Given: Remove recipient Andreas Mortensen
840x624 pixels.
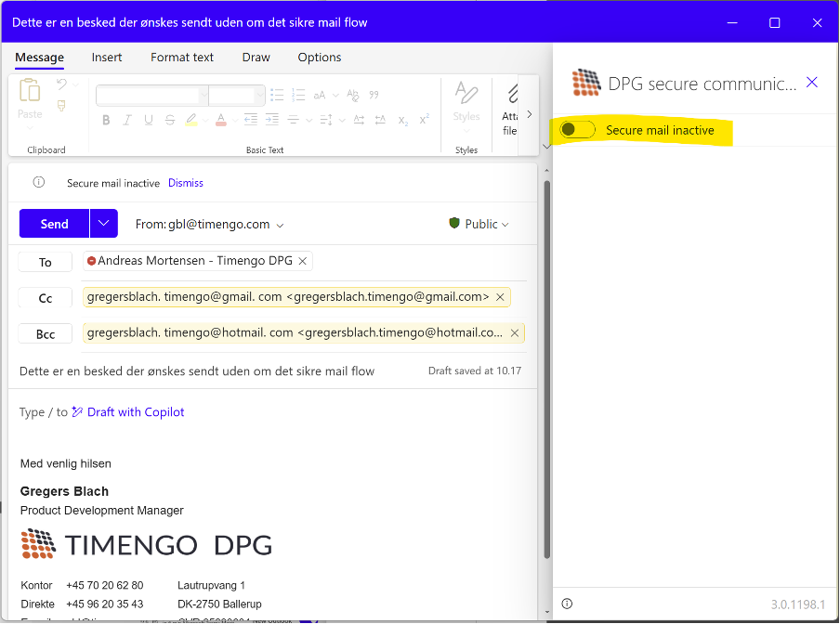Looking at the screenshot, I should pyautogui.click(x=303, y=261).
